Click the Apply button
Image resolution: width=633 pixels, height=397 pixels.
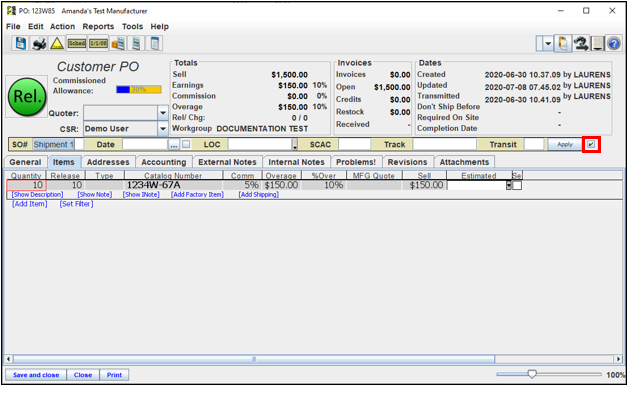point(565,145)
